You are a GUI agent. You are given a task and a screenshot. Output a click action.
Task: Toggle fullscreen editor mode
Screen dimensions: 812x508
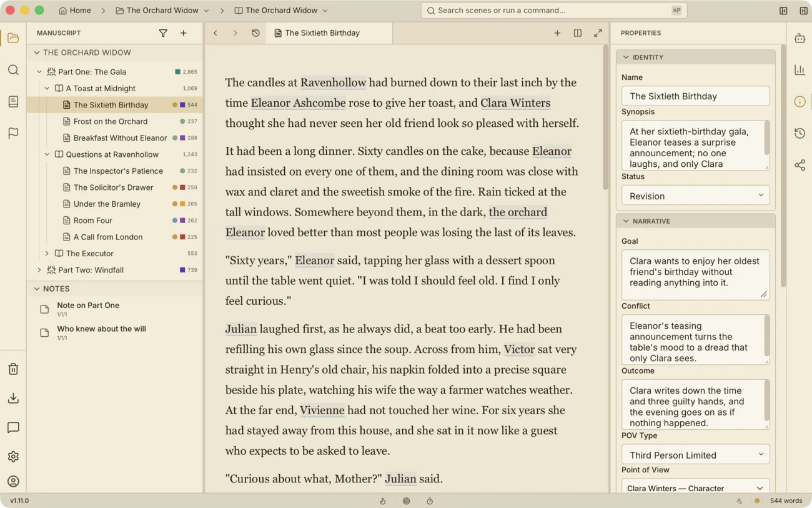[x=598, y=33]
